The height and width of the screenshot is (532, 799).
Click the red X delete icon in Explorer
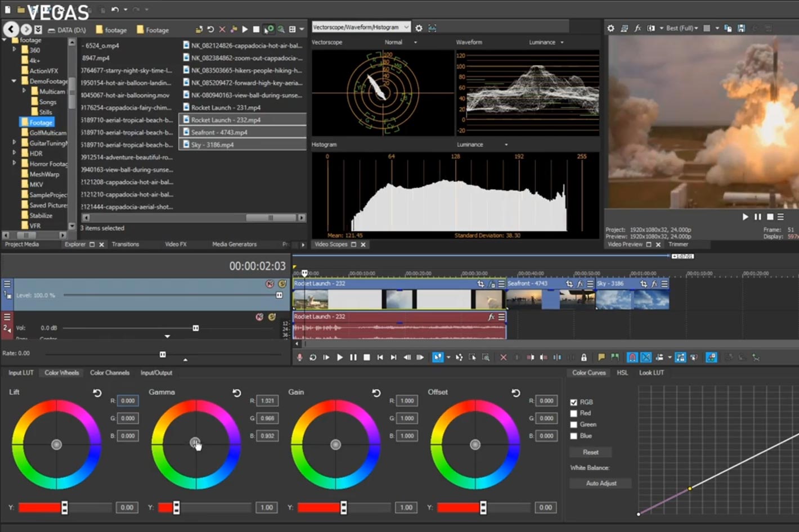(222, 29)
